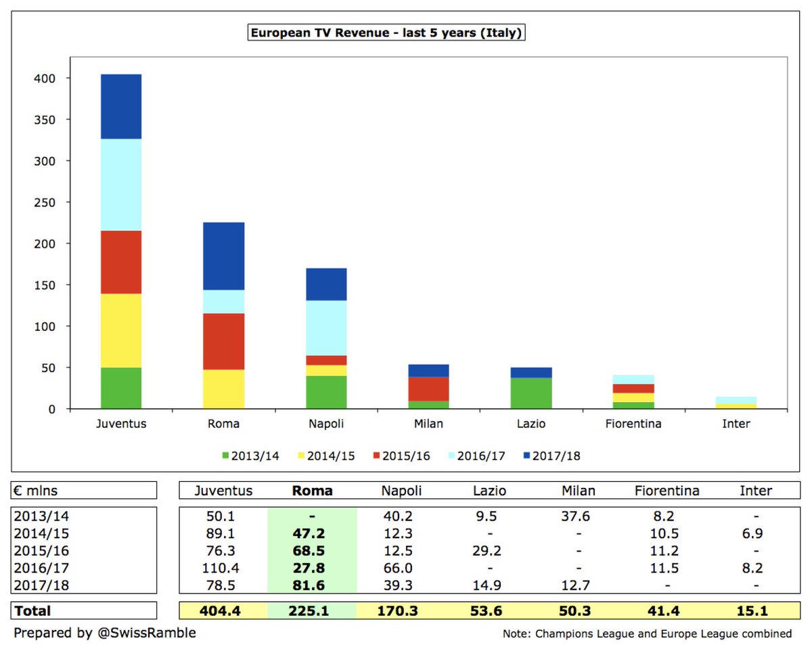812x645 pixels.
Task: Click the bold 'Roma' table column header
Action: point(312,491)
